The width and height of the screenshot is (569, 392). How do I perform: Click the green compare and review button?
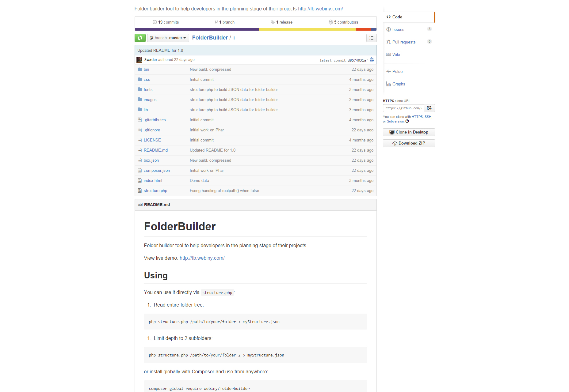coord(140,38)
